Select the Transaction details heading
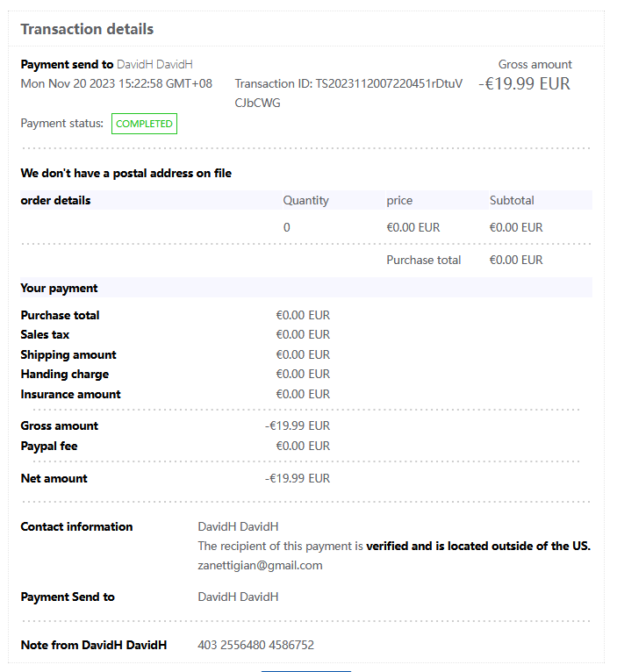This screenshot has height=672, width=617. 87,29
